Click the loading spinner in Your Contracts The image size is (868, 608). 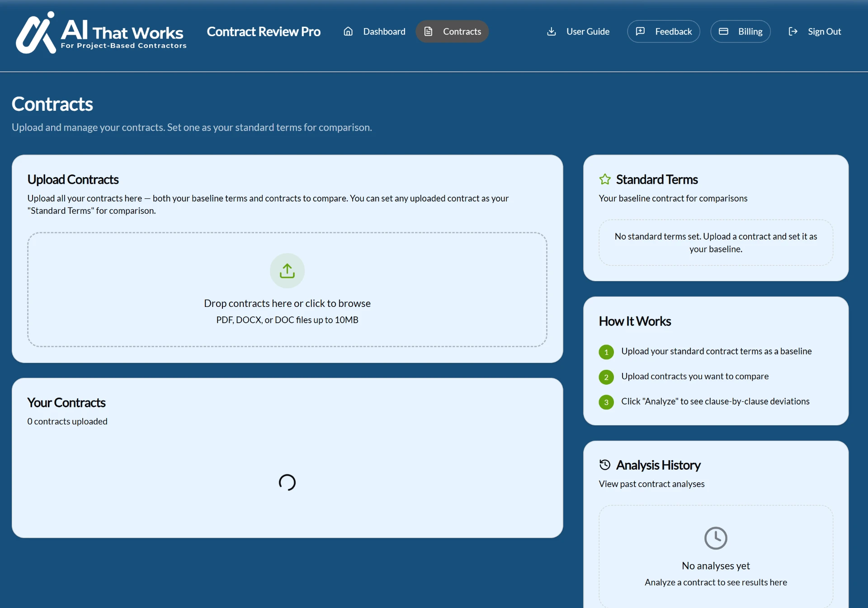pyautogui.click(x=287, y=482)
